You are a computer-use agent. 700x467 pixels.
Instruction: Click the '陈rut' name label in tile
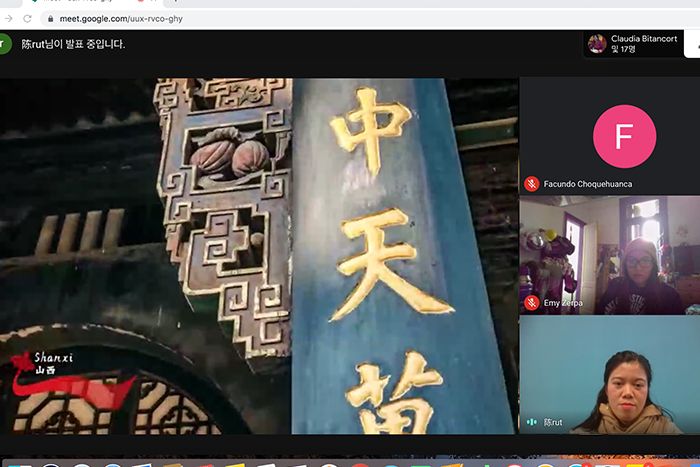click(553, 422)
